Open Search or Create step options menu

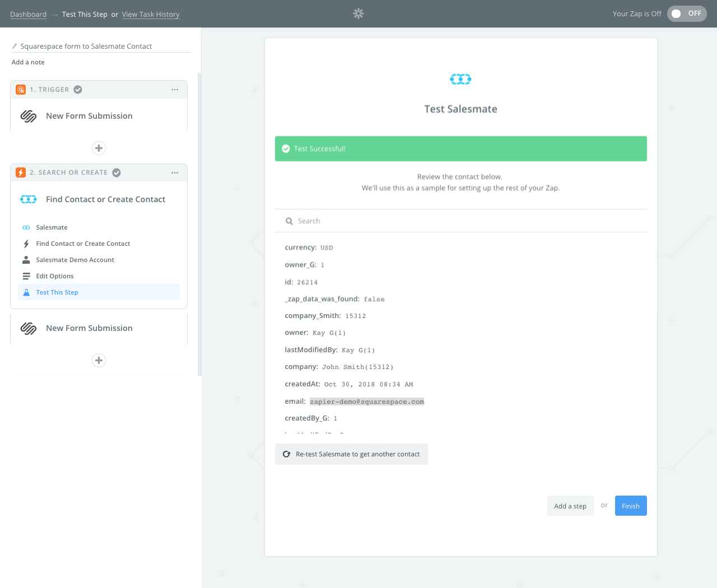[175, 172]
